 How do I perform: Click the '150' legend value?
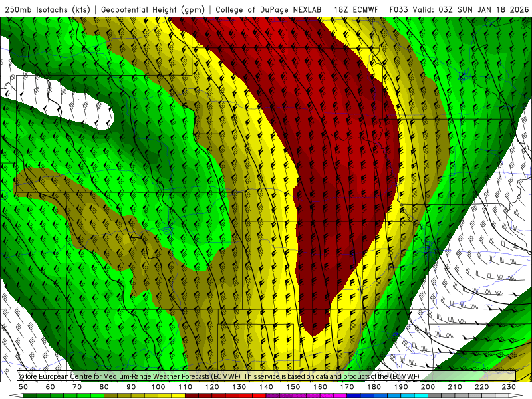pos(293,387)
